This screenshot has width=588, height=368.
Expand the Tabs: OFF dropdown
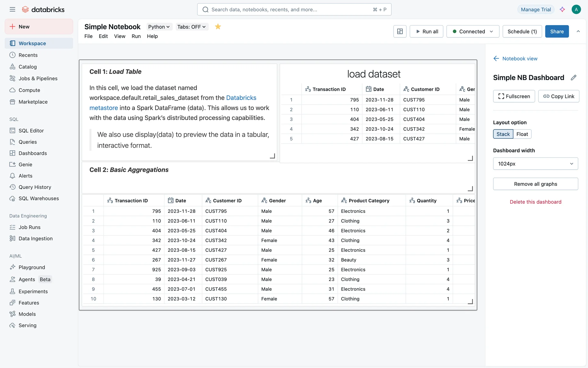(191, 27)
